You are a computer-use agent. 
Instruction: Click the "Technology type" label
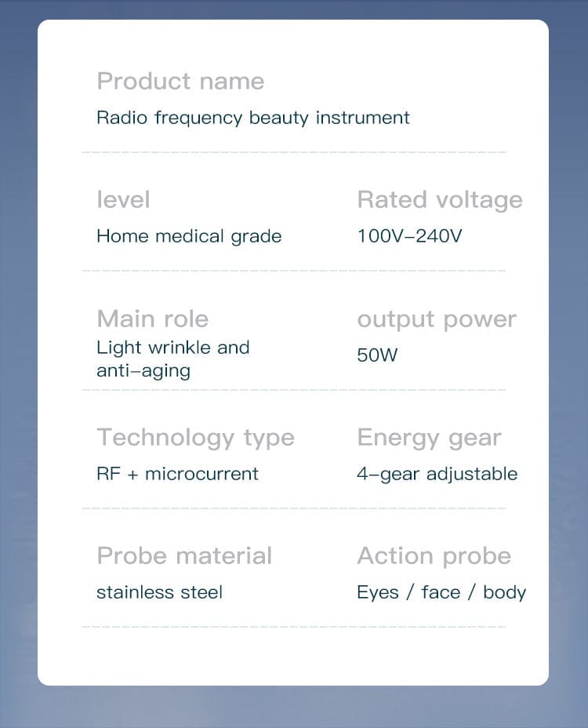[195, 438]
